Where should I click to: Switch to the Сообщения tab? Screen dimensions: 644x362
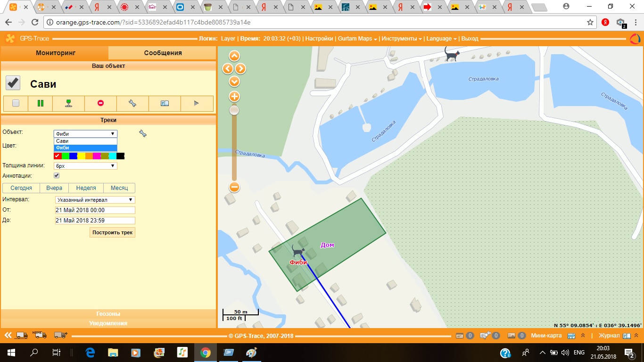click(x=163, y=53)
